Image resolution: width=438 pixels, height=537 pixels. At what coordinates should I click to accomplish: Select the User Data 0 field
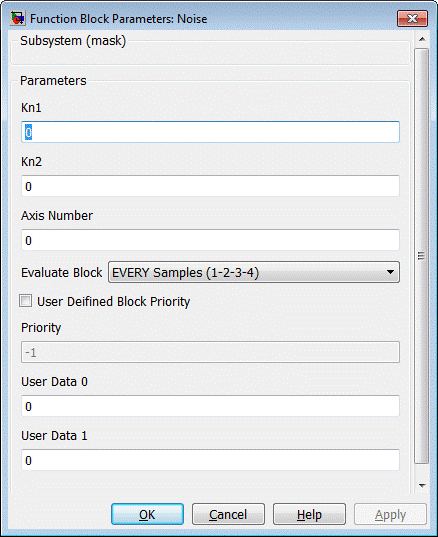click(210, 406)
